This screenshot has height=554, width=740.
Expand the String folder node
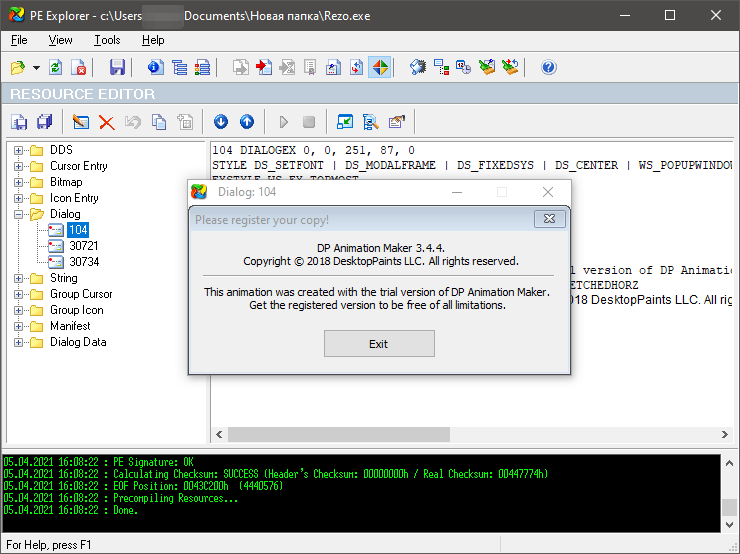pyautogui.click(x=18, y=278)
